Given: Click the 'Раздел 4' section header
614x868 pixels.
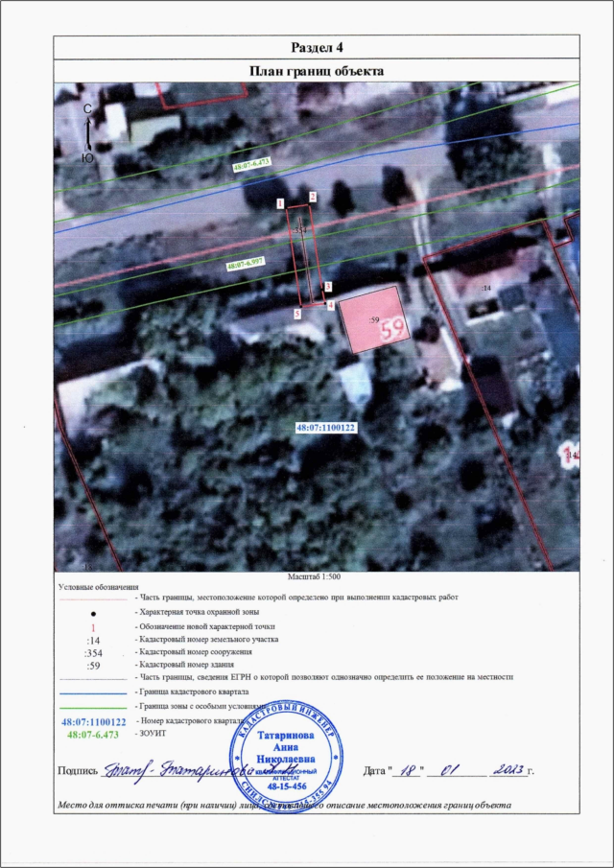Looking at the screenshot, I should (316, 48).
